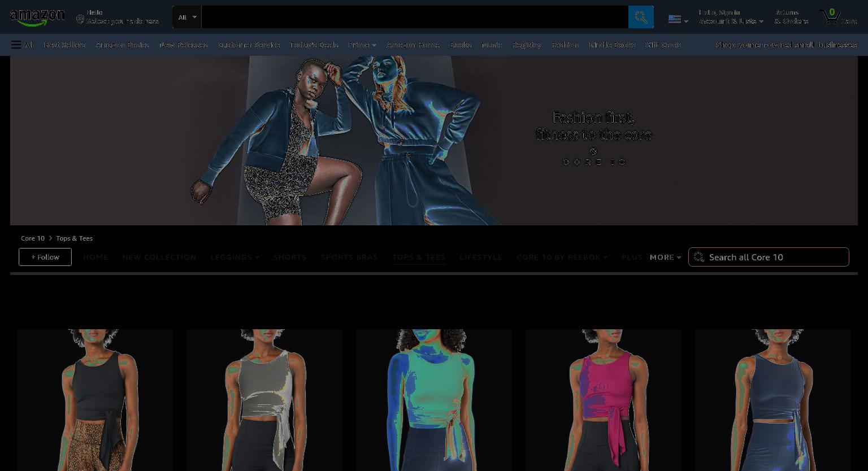Open the black tie-front tank product

click(x=95, y=400)
